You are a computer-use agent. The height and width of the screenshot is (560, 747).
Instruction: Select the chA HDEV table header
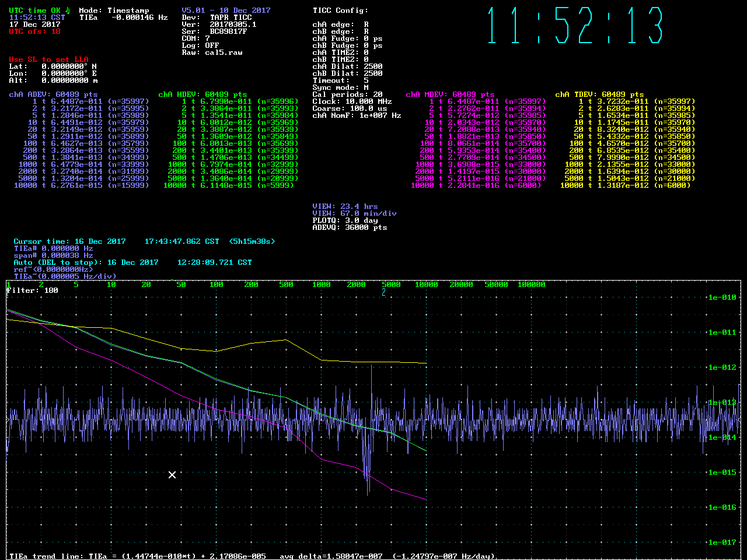point(203,94)
